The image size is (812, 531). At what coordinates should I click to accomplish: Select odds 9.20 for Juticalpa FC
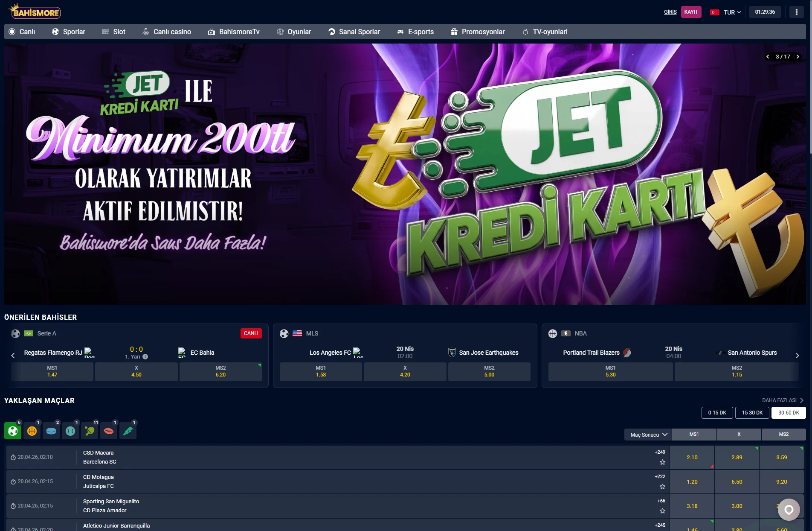782,482
